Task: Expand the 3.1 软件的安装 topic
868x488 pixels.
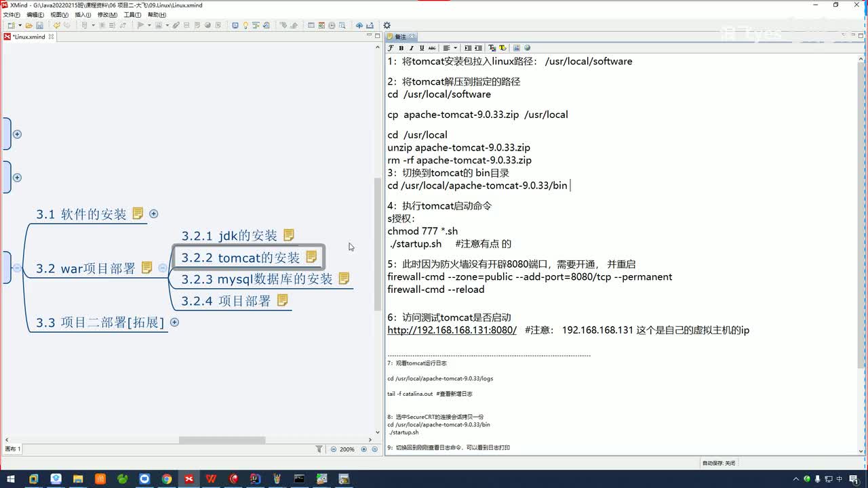Action: point(154,213)
